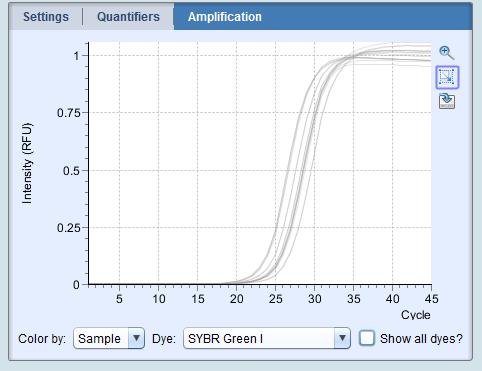Viewport: 482px width, 371px height.
Task: Click the export chart data icon
Action: [447, 101]
